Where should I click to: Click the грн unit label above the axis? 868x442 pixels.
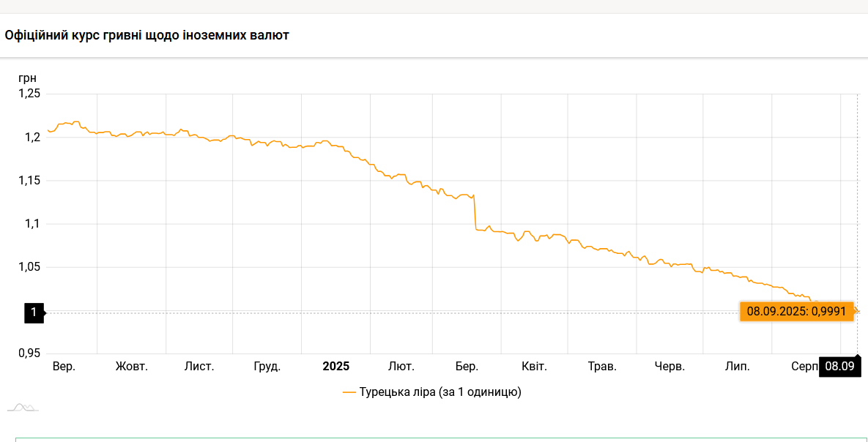point(27,78)
